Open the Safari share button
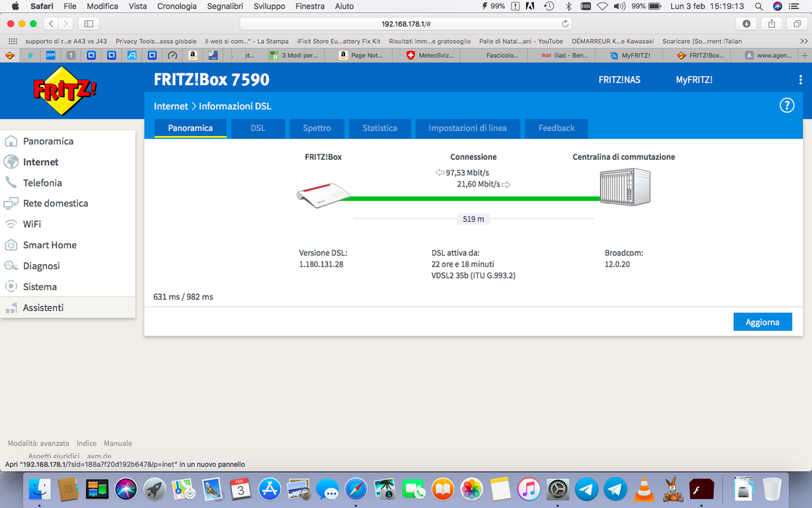 point(771,23)
